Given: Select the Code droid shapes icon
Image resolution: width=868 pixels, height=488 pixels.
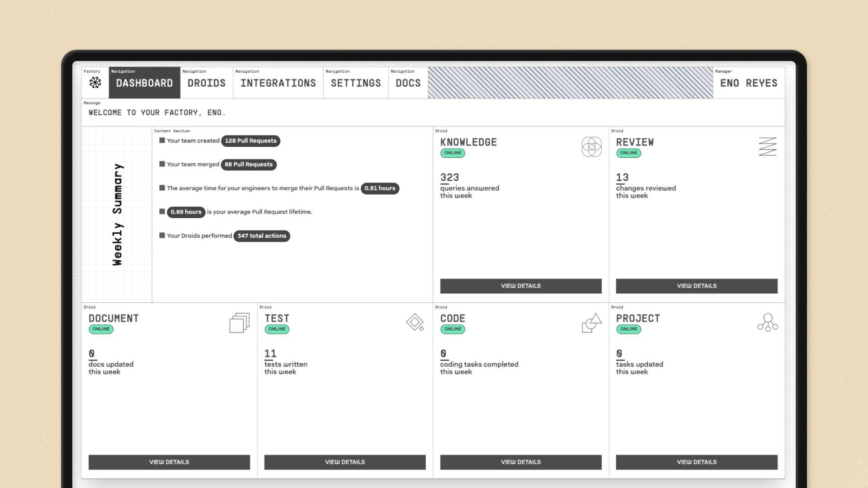Looking at the screenshot, I should tap(591, 323).
